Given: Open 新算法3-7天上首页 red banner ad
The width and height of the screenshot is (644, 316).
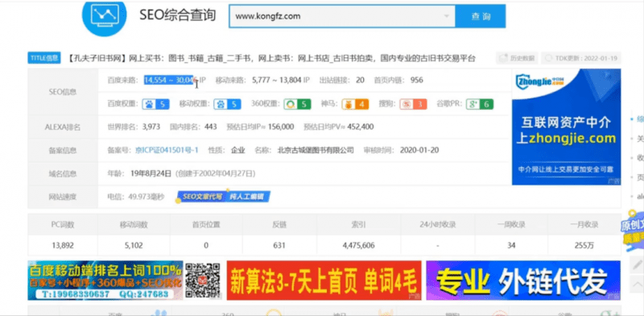Looking at the screenshot, I should pos(324,281).
